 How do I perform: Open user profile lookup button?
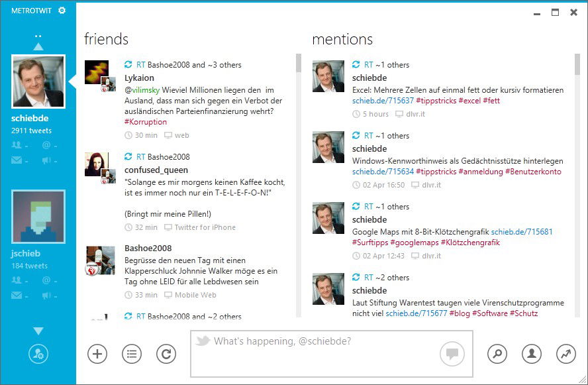[x=532, y=354]
